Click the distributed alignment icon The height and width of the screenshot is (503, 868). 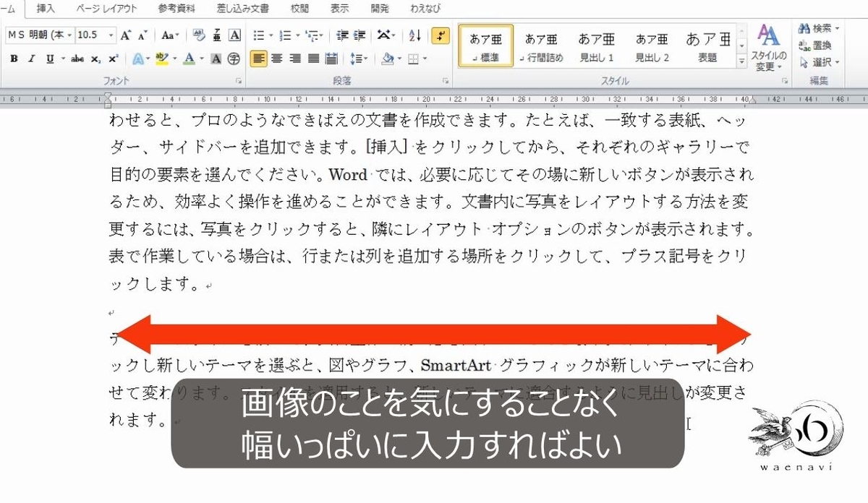coord(331,59)
